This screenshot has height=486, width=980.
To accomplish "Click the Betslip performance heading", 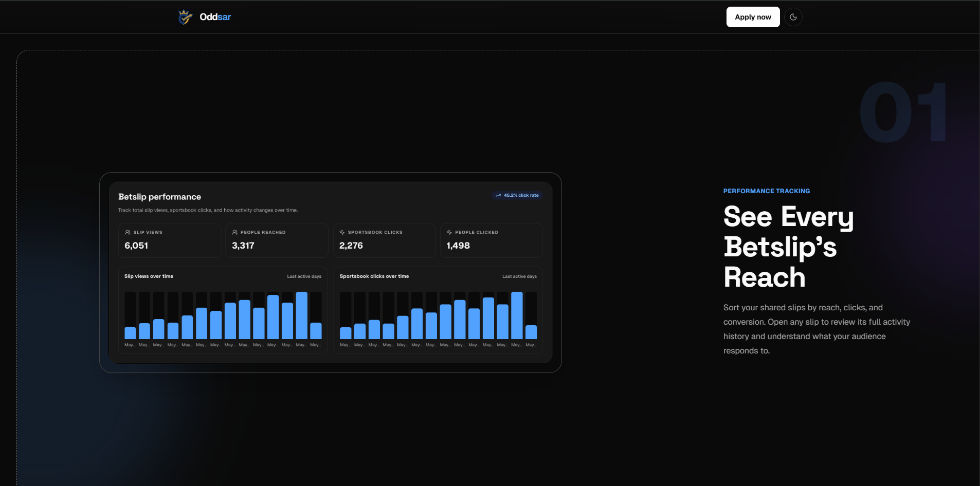I will 159,197.
